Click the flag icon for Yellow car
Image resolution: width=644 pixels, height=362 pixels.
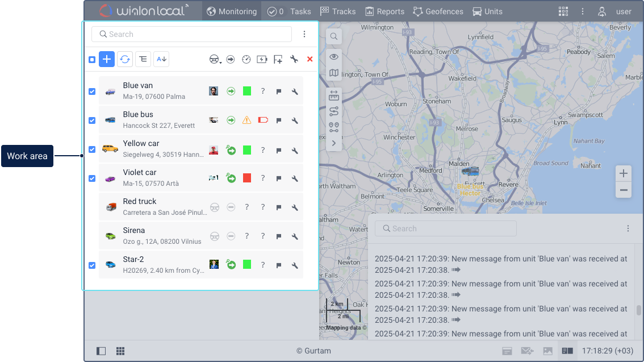[279, 150]
